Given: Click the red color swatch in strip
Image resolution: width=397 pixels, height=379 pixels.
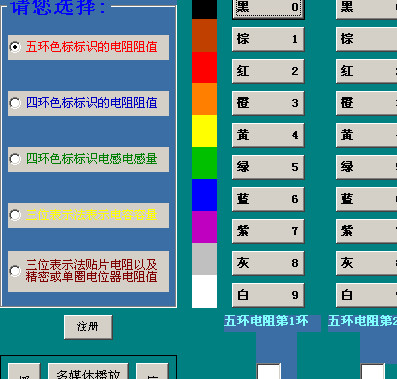Looking at the screenshot, I should click(x=204, y=68).
